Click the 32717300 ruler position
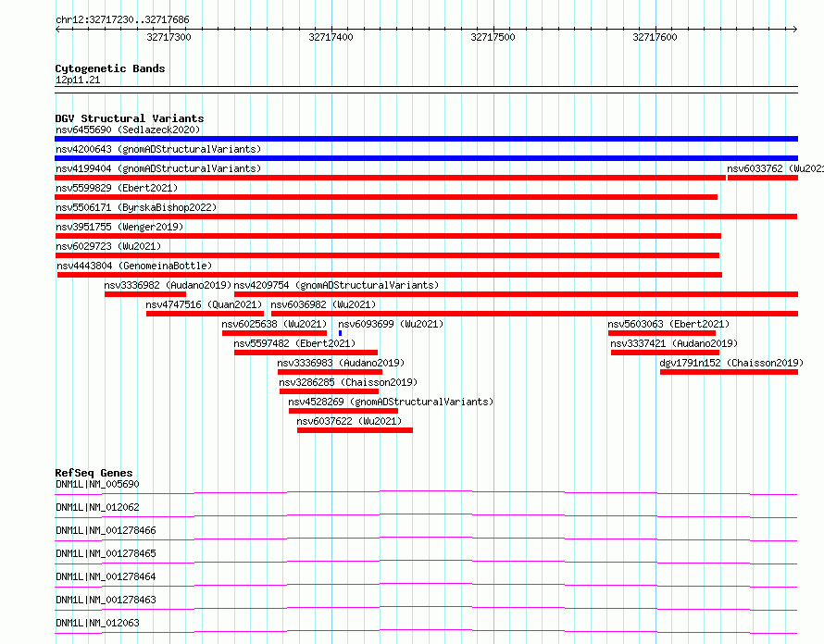Screen dimensions: 824x644 pos(169,37)
